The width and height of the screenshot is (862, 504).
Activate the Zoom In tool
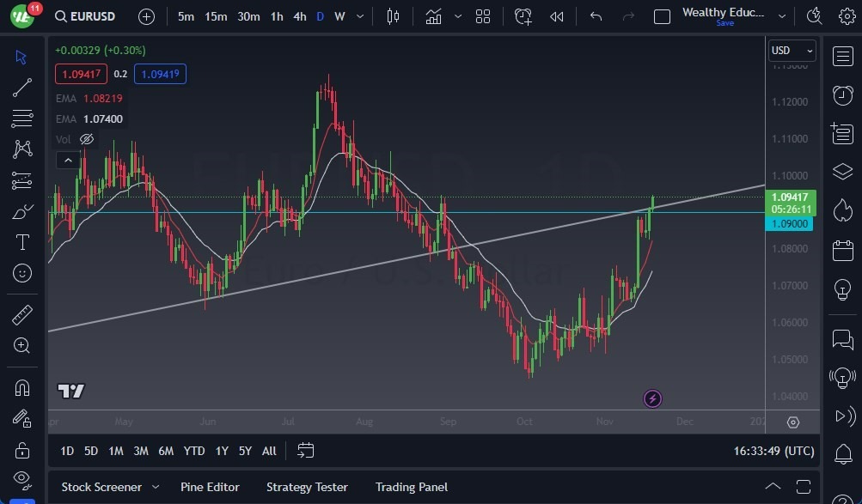[21, 346]
